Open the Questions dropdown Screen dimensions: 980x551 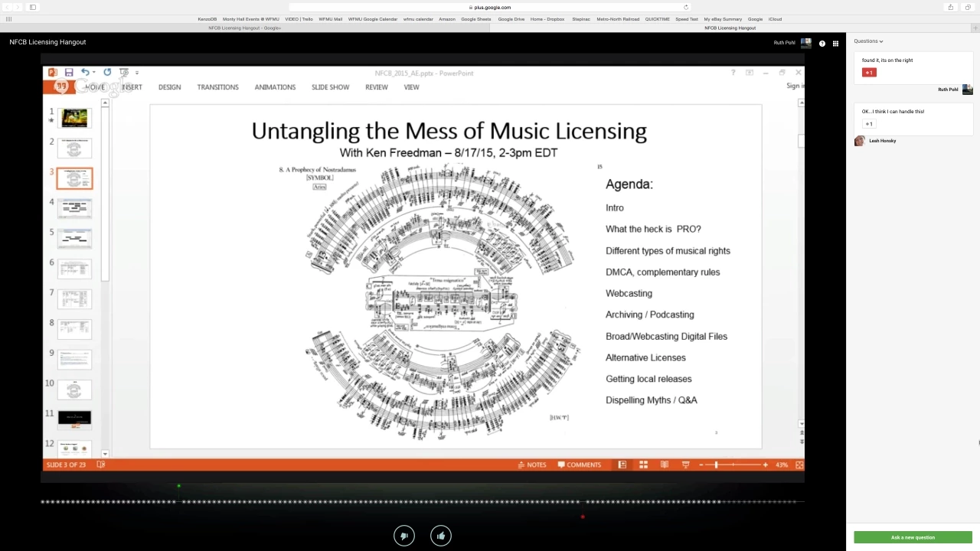pos(868,41)
